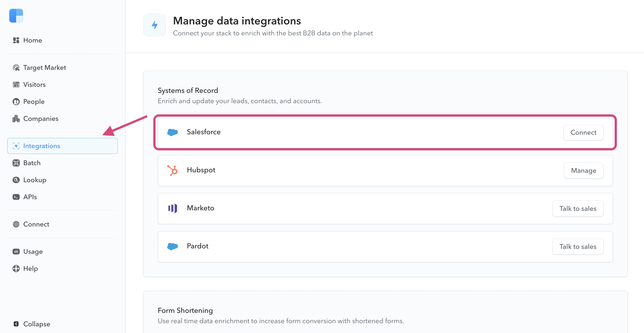Collapse the sidebar via Collapse label
This screenshot has height=333, width=644.
[x=37, y=324]
